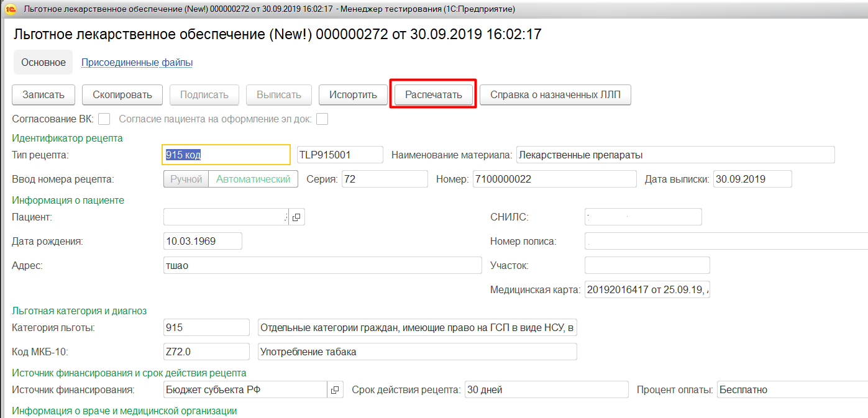The width and height of the screenshot is (868, 418).
Task: Click the Тип рецепта field with 915 код
Action: tap(226, 155)
